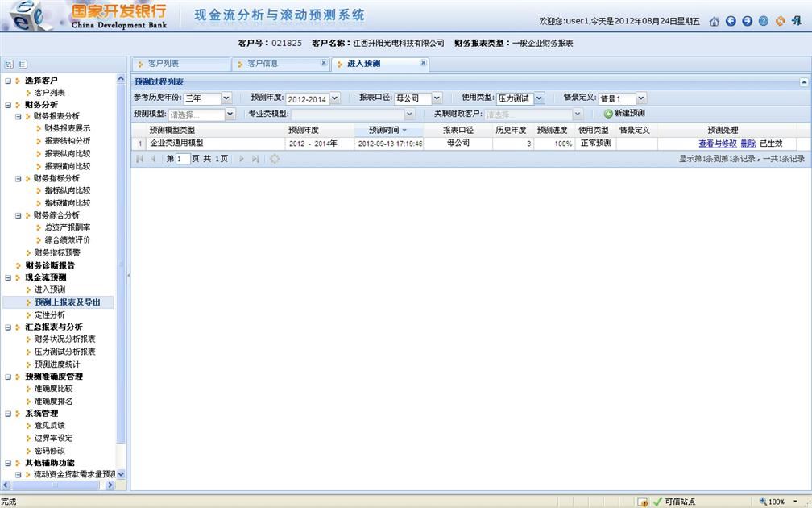The width and height of the screenshot is (812, 508).
Task: Click the sidebar collapse splitter handle
Action: click(128, 275)
